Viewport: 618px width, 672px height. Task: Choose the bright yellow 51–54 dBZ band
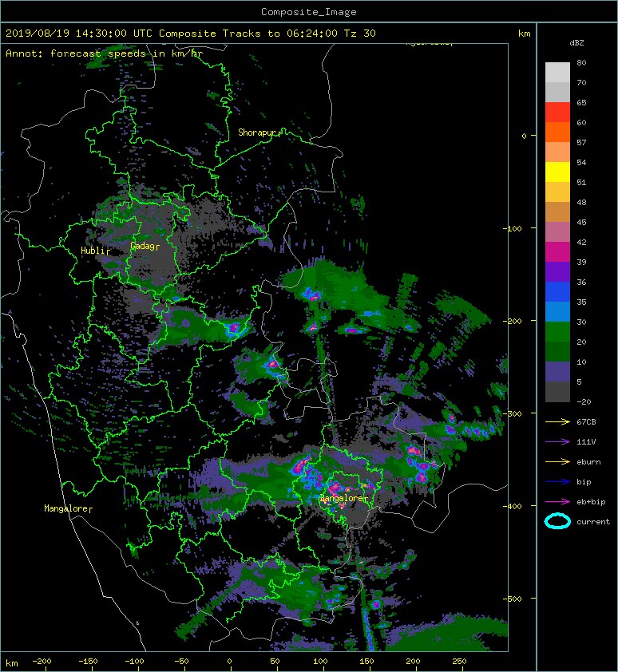[557, 172]
